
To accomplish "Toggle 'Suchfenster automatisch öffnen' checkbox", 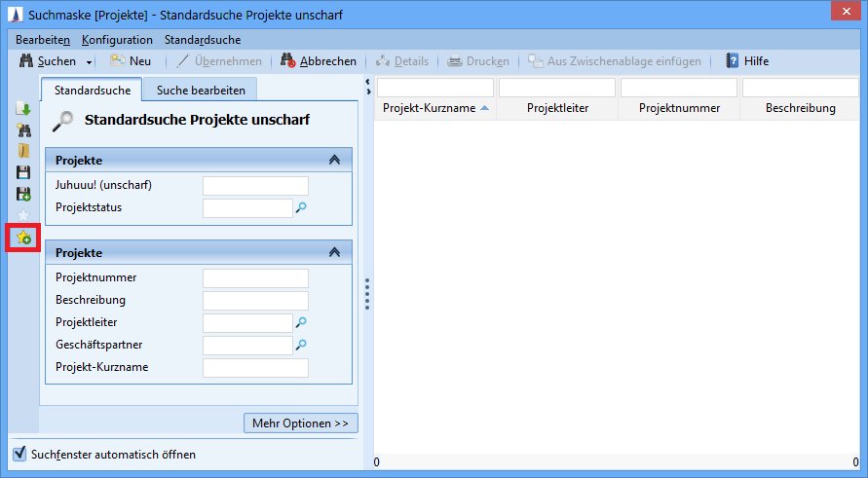I will 19,454.
